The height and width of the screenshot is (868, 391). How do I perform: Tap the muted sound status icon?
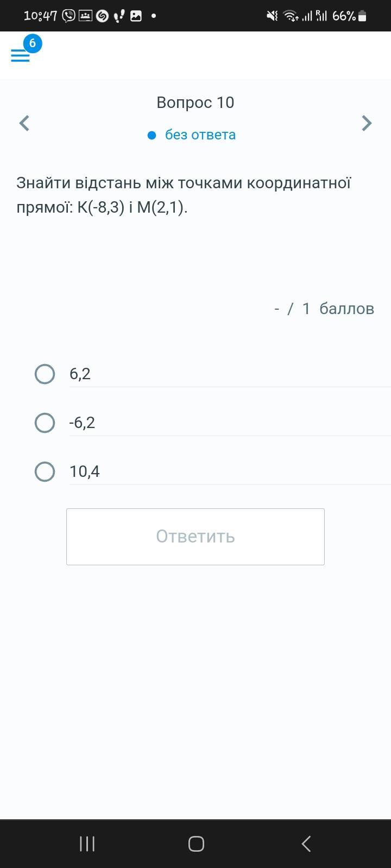pos(272,16)
